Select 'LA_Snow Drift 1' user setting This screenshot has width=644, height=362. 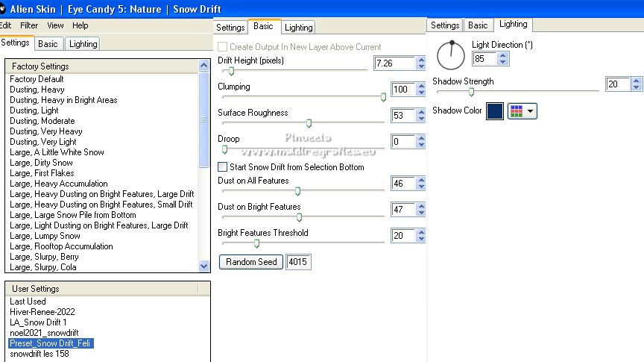pos(38,322)
